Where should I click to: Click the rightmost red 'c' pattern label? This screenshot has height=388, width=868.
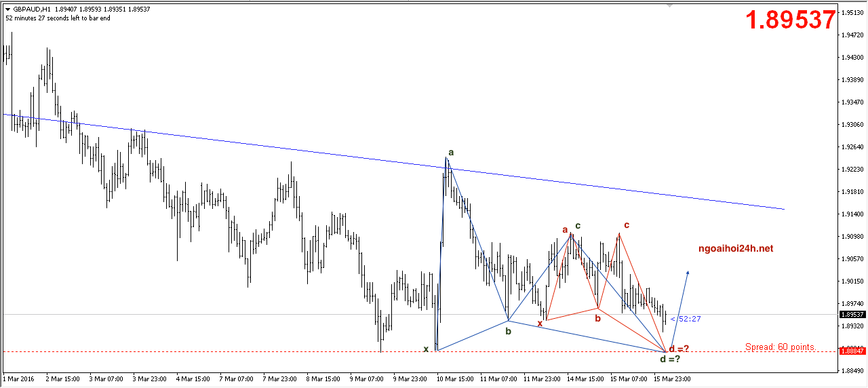coord(627,225)
